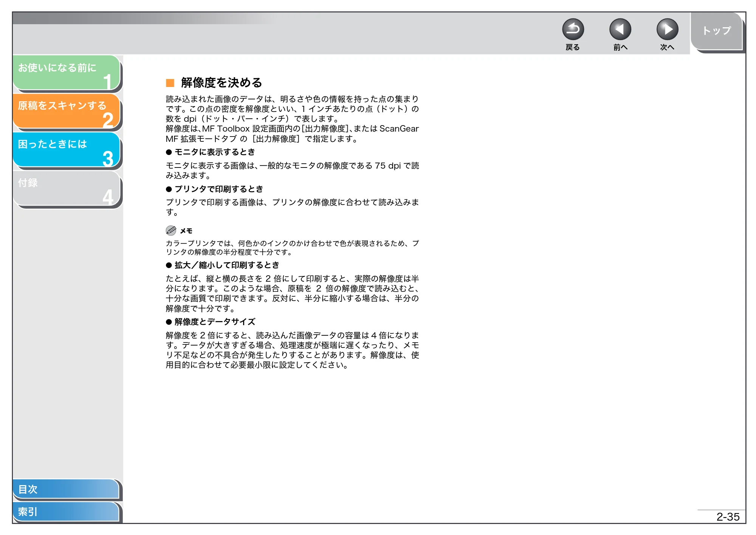Open chapter 3 困ったときには tab
Image resolution: width=756 pixels, height=535 pixels.
pos(67,149)
